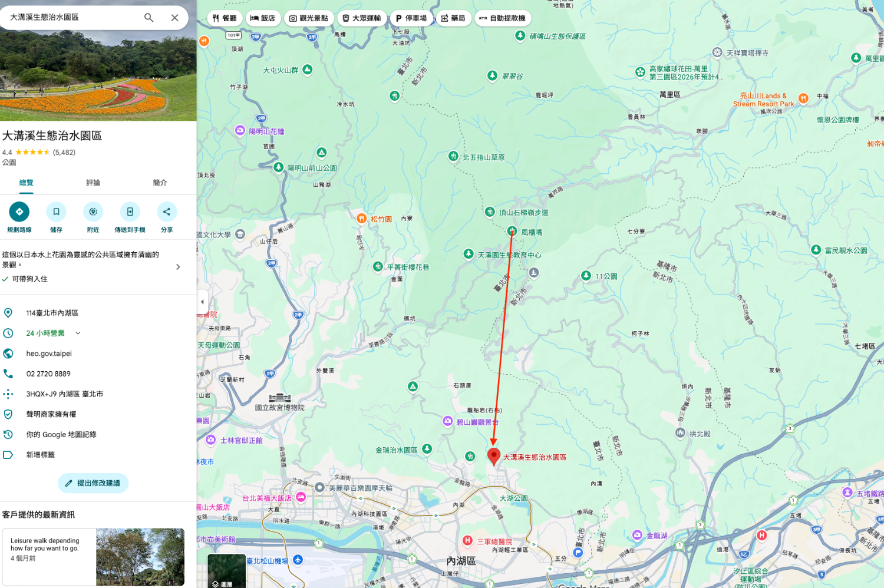The height and width of the screenshot is (588, 884).
Task: Filter the map by 觀光景點
Action: 309,18
